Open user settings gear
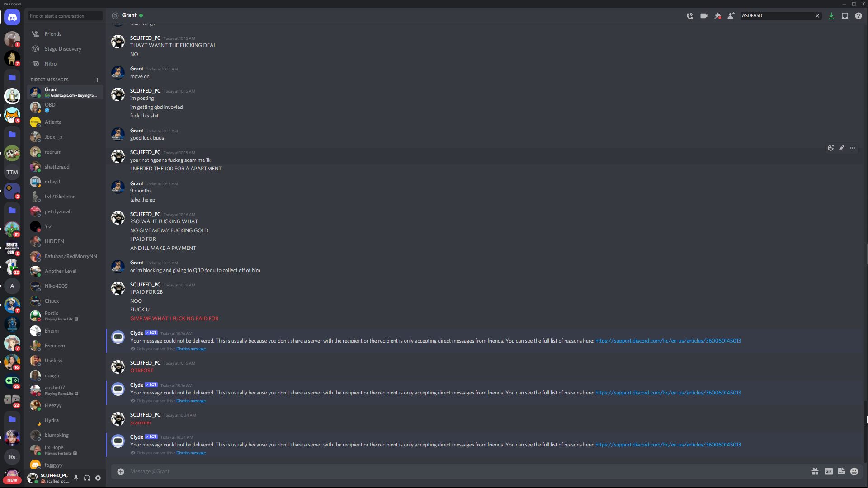This screenshot has width=868, height=488. click(x=98, y=478)
